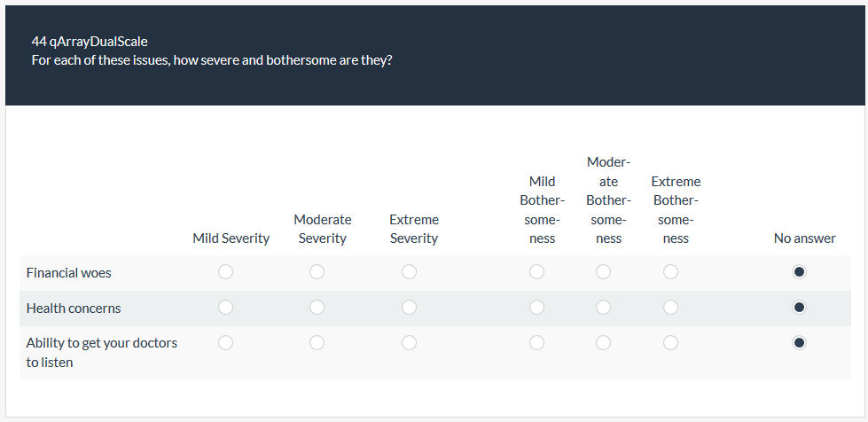Set Mild Bothersomeness for doctors listening row
The width and height of the screenshot is (868, 422).
pyautogui.click(x=536, y=342)
